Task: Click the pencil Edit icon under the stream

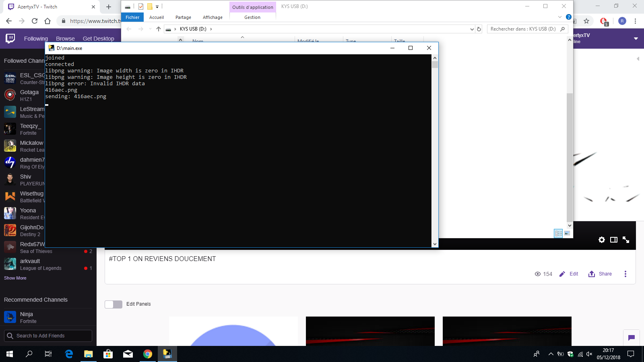Action: pos(562,274)
